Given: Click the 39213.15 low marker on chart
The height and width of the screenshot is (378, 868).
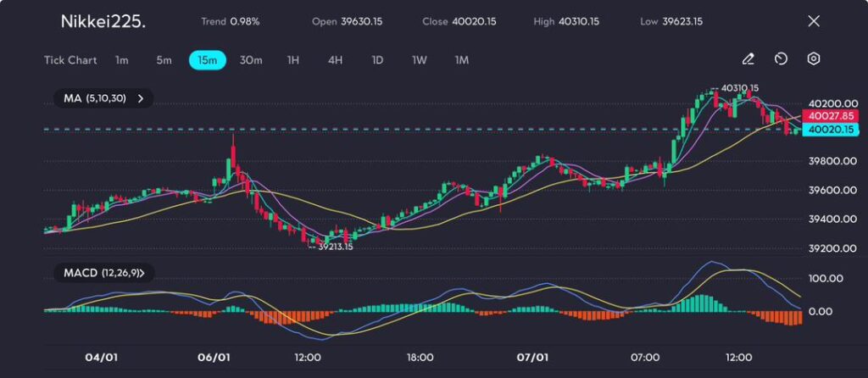Looking at the screenshot, I should click(x=333, y=247).
